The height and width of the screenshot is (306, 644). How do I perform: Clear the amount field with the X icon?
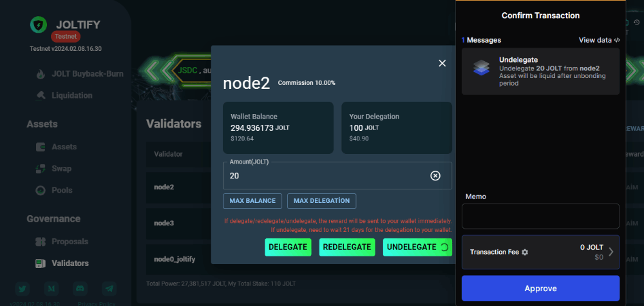click(435, 176)
